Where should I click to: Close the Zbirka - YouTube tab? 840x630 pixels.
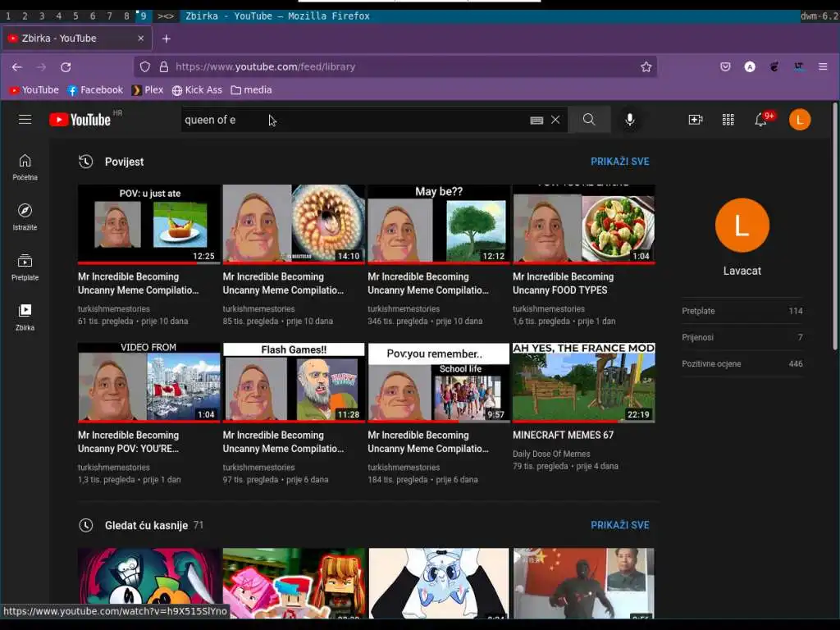point(140,39)
